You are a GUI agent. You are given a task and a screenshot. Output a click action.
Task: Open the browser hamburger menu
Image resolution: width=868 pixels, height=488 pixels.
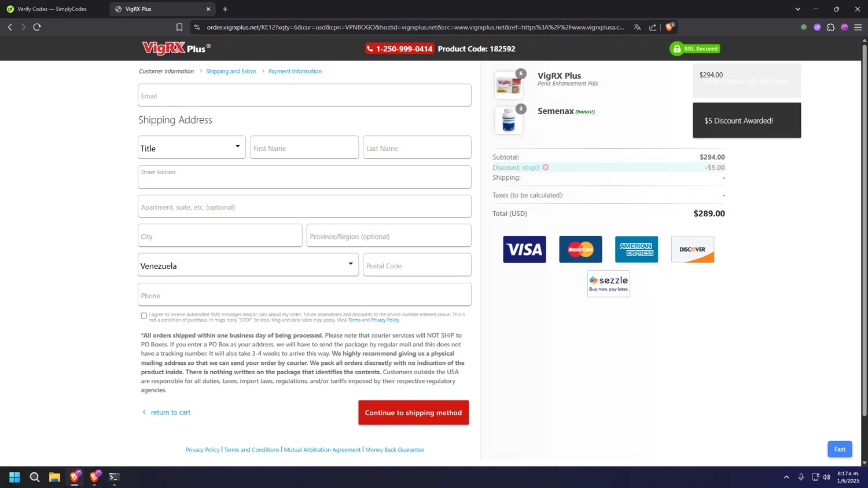858,27
